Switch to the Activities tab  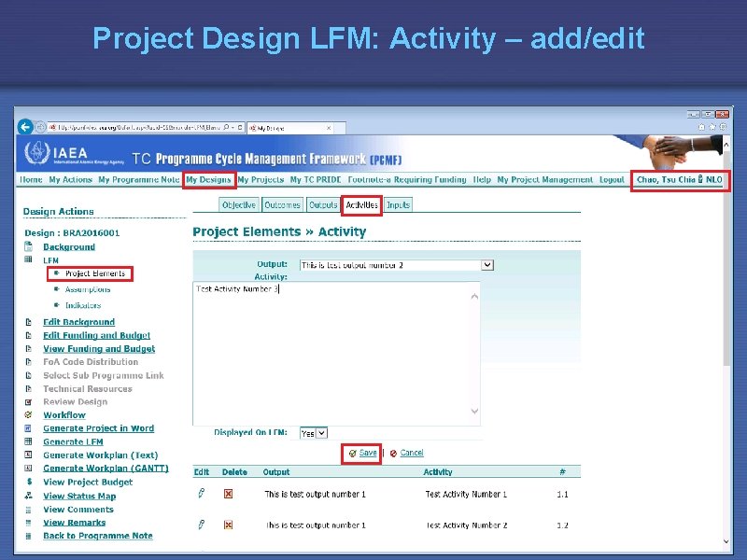tap(360, 204)
